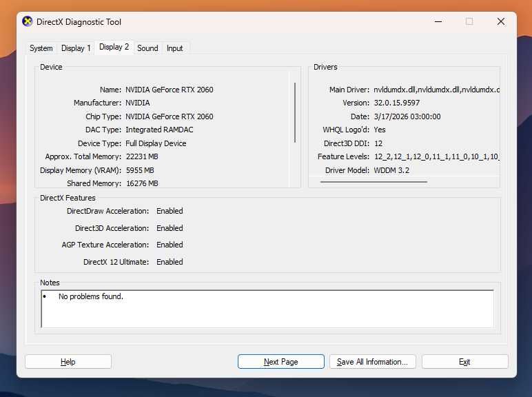Click the No problems found note
The width and height of the screenshot is (532, 397).
pyautogui.click(x=91, y=296)
